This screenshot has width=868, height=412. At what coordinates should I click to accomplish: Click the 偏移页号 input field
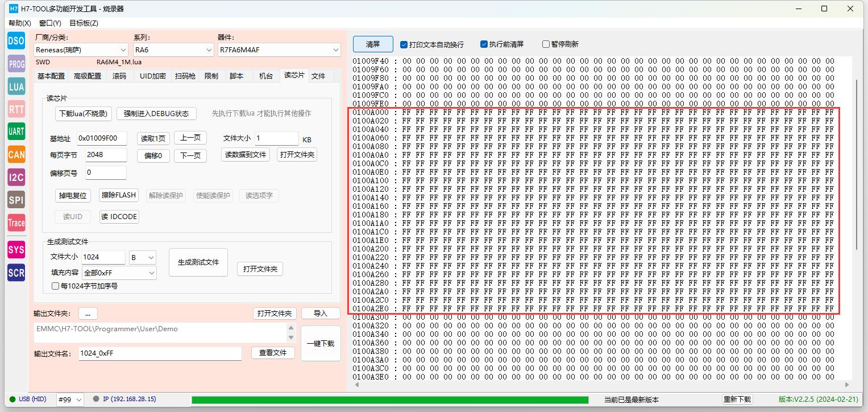[x=106, y=172]
